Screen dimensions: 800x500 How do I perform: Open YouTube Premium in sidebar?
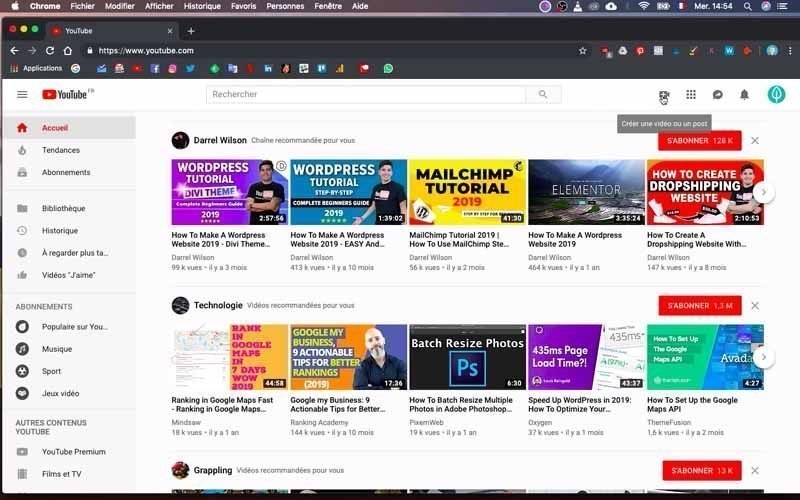pyautogui.click(x=69, y=452)
